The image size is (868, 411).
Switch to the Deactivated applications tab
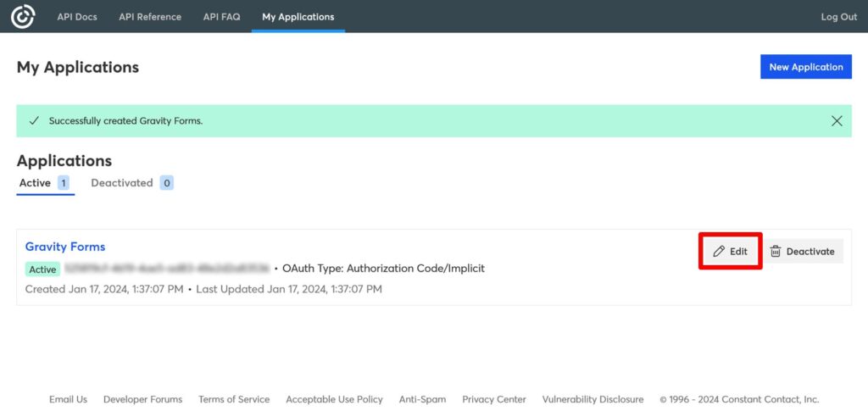coord(122,183)
